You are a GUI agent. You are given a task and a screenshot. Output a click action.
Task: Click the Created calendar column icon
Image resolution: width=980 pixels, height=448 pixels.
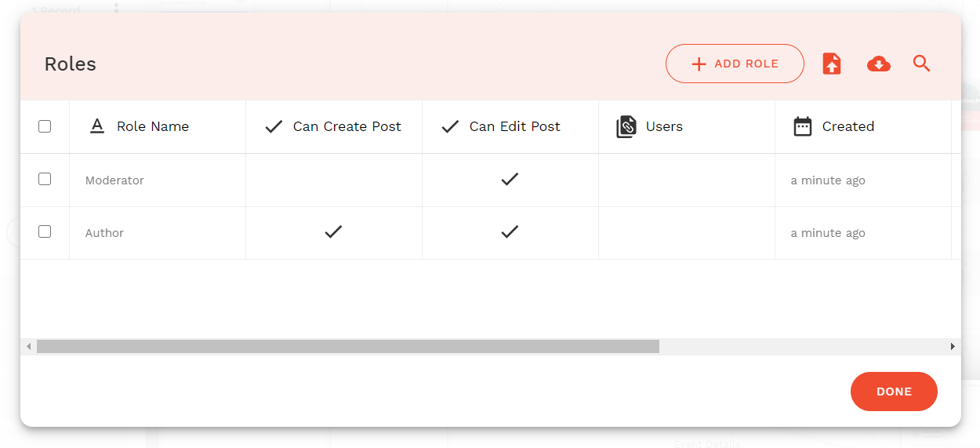(803, 126)
